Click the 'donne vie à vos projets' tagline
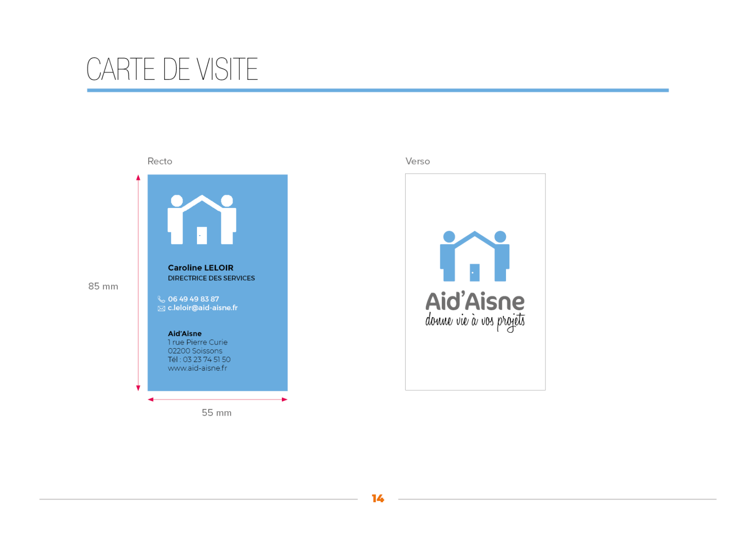Image resolution: width=756 pixels, height=535 pixels. 475,321
